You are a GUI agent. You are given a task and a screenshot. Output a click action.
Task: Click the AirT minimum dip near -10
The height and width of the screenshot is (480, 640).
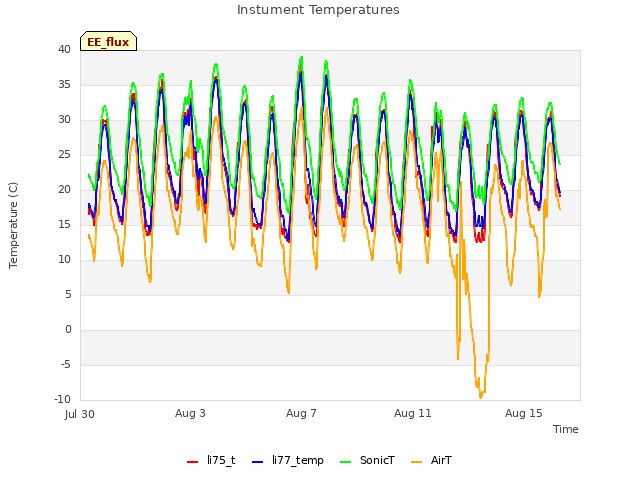(481, 397)
